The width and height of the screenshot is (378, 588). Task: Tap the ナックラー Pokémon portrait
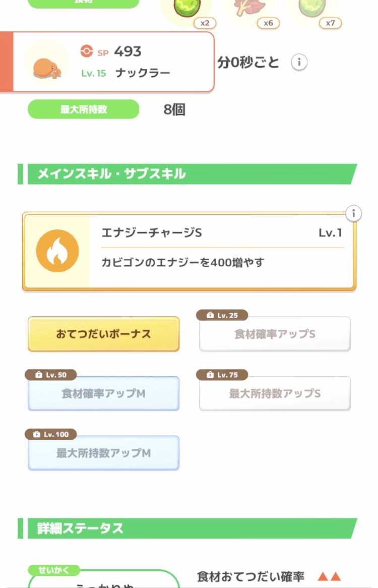point(47,62)
